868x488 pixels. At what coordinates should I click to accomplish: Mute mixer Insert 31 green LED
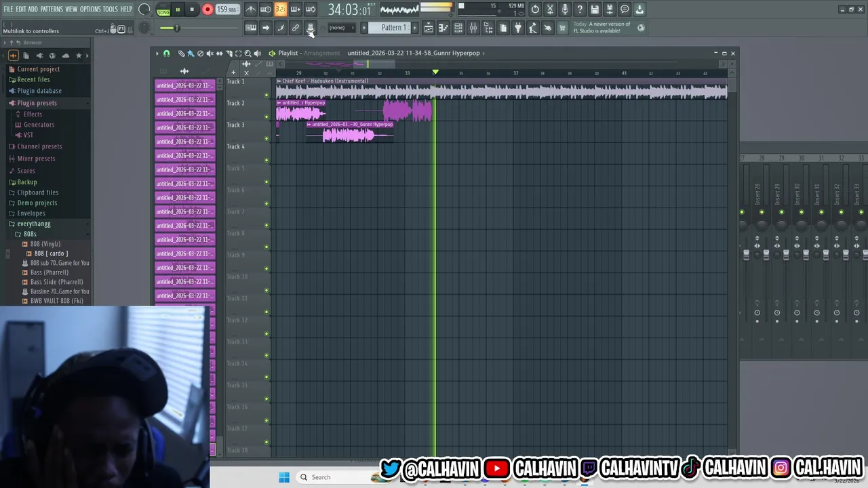(x=821, y=212)
